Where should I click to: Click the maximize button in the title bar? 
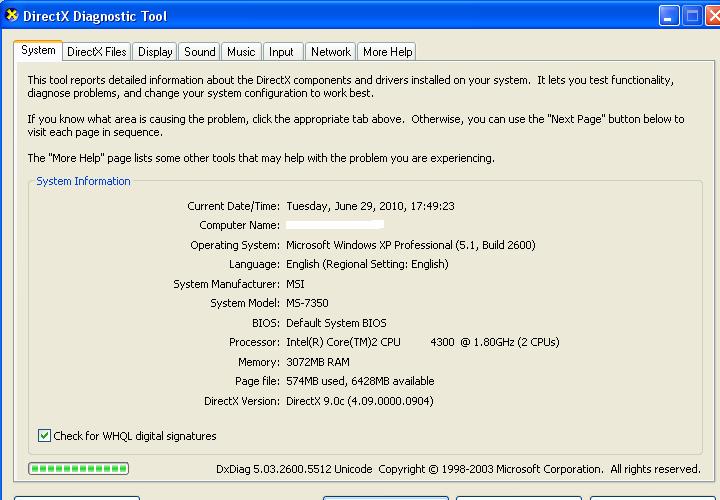[x=692, y=16]
